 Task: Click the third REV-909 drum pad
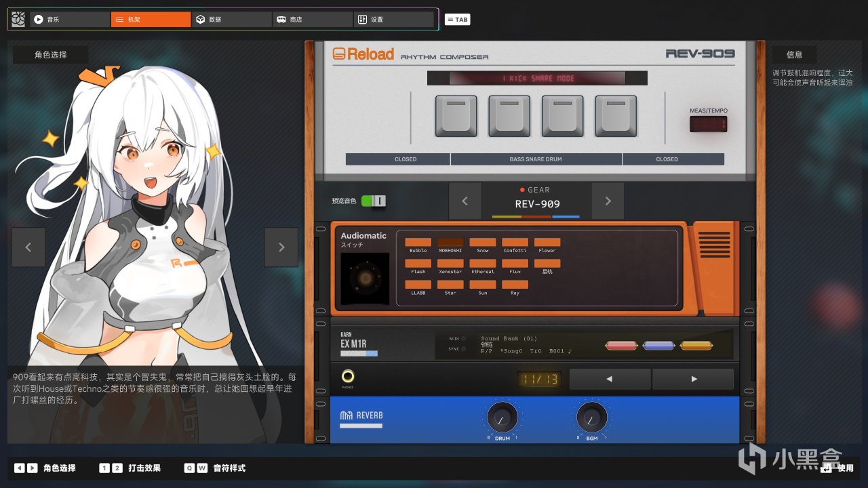pyautogui.click(x=563, y=116)
